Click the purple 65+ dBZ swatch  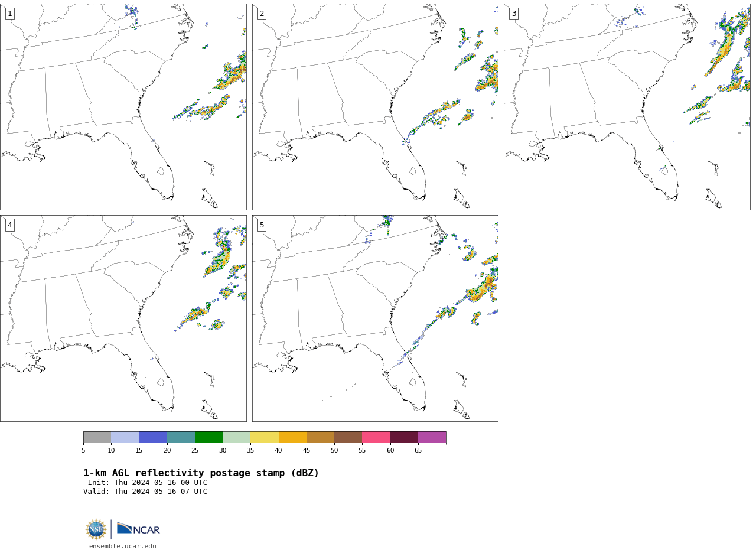tap(432, 437)
